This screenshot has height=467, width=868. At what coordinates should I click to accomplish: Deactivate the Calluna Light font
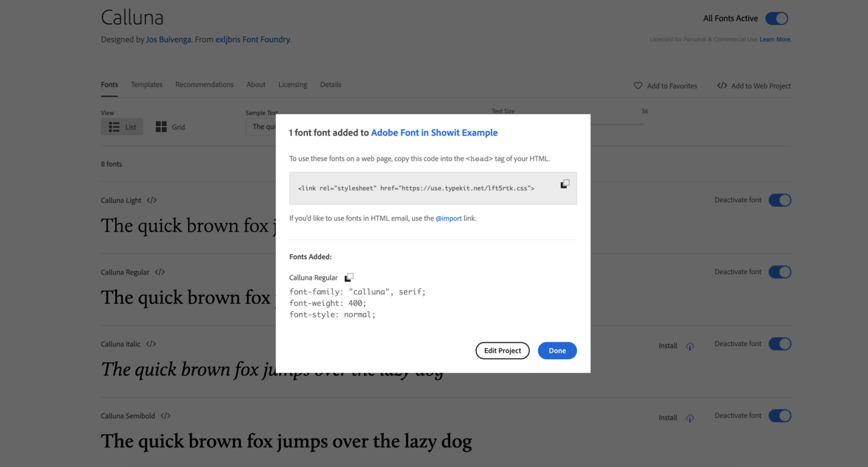(x=780, y=200)
